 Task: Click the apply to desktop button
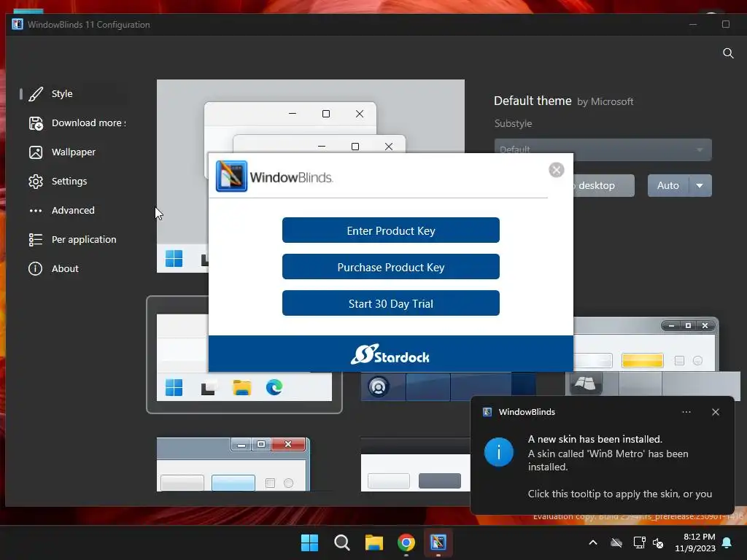coord(603,186)
